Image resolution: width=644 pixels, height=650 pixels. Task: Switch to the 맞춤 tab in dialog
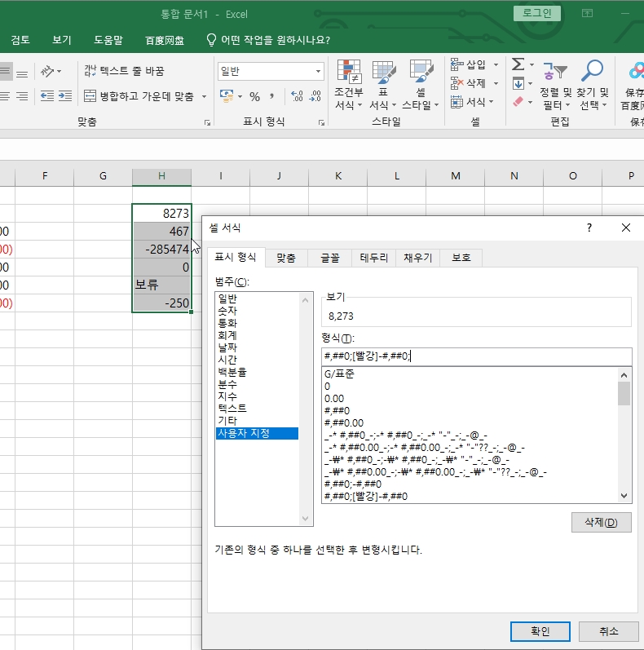(286, 258)
